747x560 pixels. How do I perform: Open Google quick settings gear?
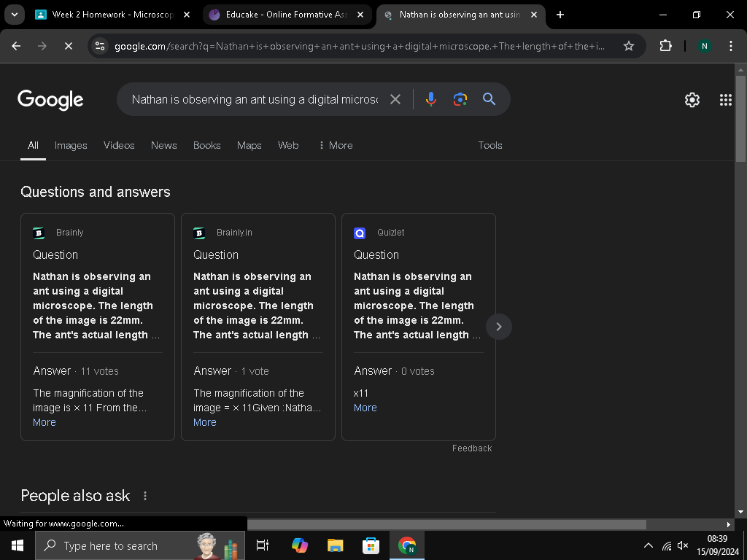692,99
